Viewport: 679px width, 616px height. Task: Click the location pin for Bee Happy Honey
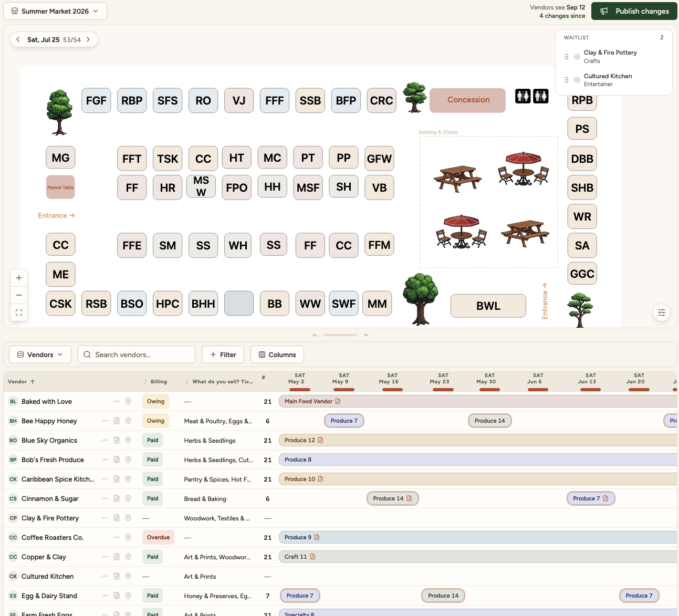128,421
